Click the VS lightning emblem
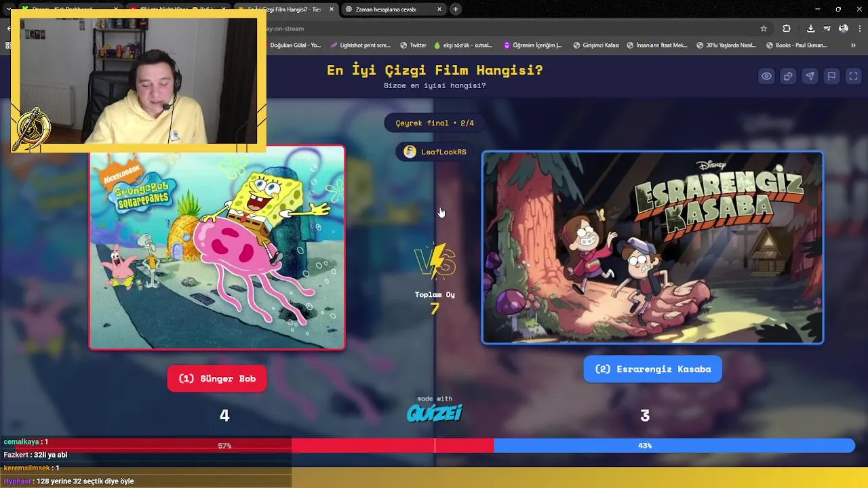This screenshot has width=868, height=488. tap(435, 261)
